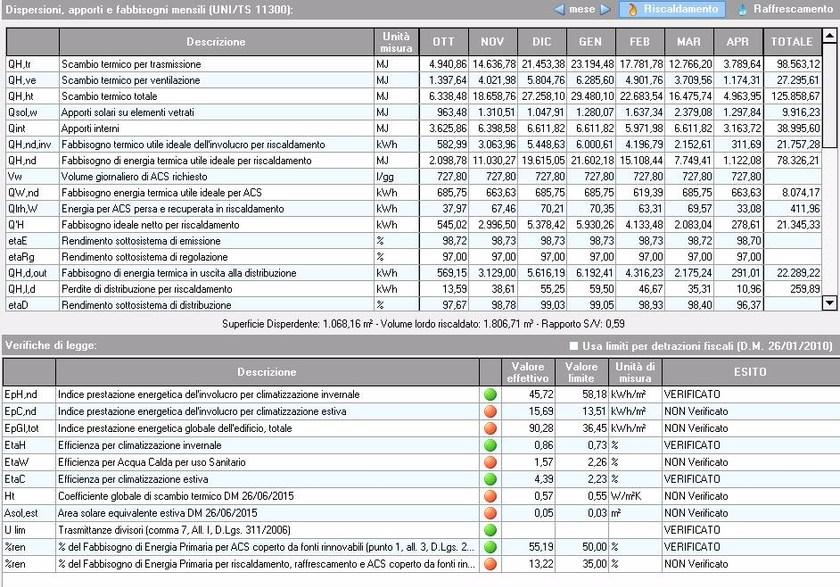The height and width of the screenshot is (587, 840).
Task: Click the next month right arrow
Action: pyautogui.click(x=604, y=9)
